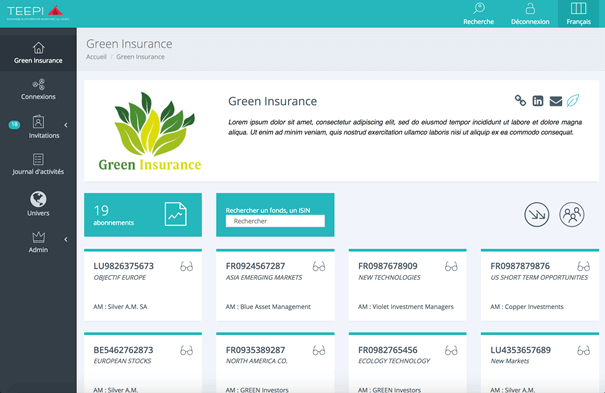Click glasses icon on FR0987678909 card
The height and width of the screenshot is (393, 605).
pos(451,266)
